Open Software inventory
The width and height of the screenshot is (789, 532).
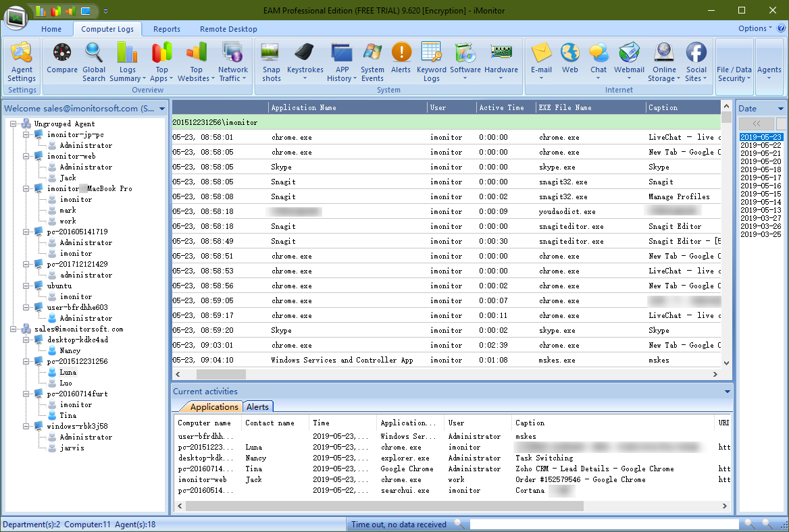[465, 62]
